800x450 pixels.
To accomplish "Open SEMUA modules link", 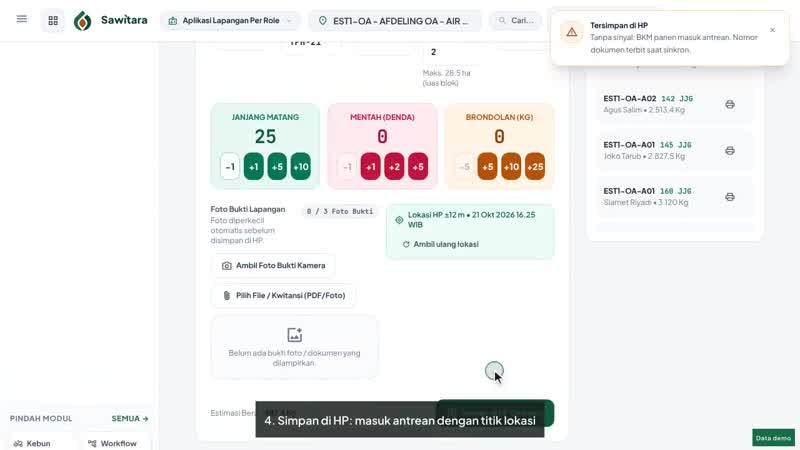I will 130,418.
